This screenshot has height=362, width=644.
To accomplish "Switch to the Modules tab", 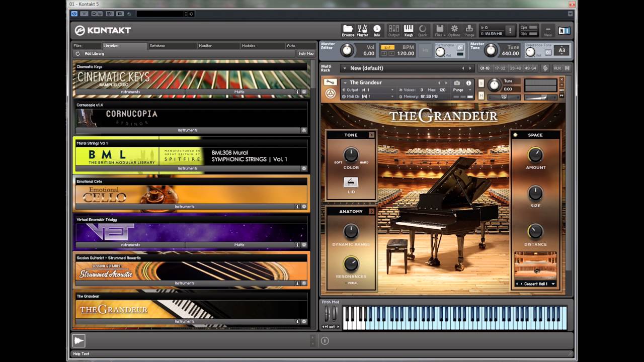I will [x=262, y=46].
